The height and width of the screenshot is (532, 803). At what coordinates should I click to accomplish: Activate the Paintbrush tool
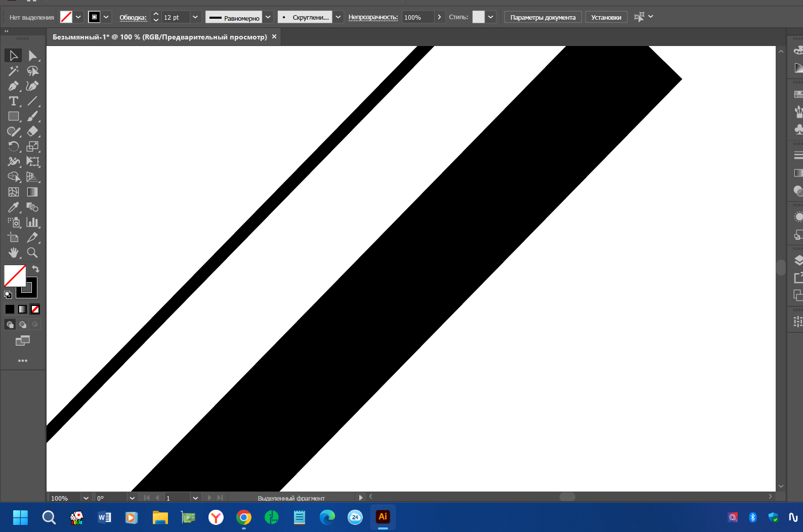point(32,116)
